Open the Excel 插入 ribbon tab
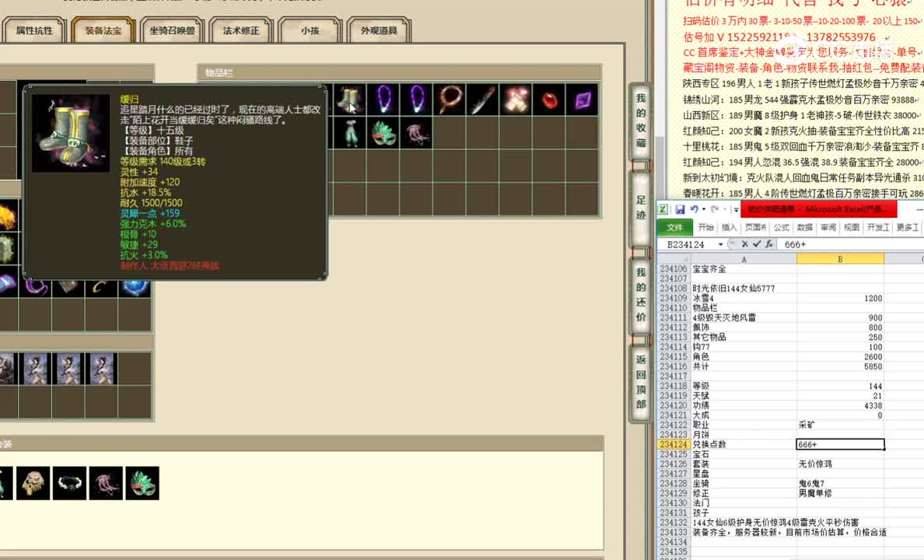924x560 pixels. [729, 228]
